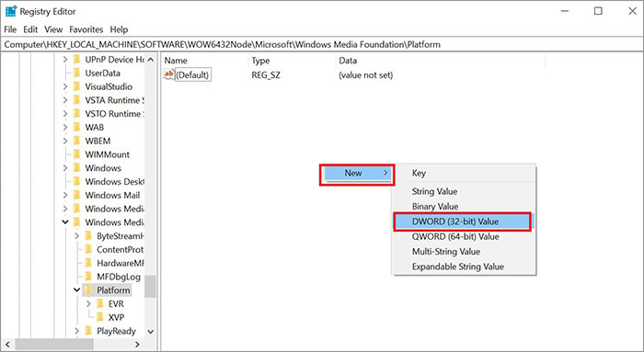Expand the VisualStudio key
The height and width of the screenshot is (352, 644).
point(65,86)
